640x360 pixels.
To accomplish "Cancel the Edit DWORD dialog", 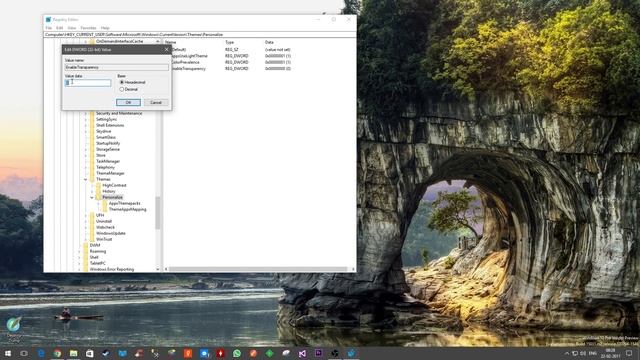I will pyautogui.click(x=156, y=102).
